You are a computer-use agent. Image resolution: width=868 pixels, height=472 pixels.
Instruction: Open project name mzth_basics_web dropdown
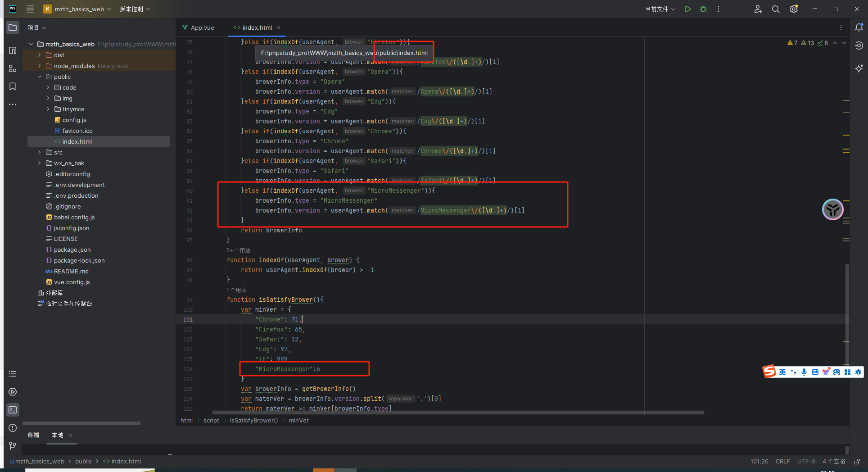click(x=77, y=9)
